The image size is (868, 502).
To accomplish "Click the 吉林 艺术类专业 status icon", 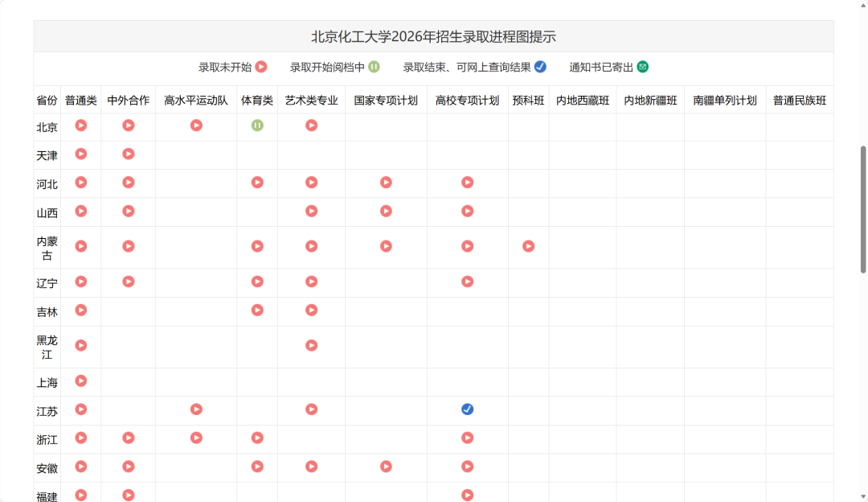I will click(311, 311).
